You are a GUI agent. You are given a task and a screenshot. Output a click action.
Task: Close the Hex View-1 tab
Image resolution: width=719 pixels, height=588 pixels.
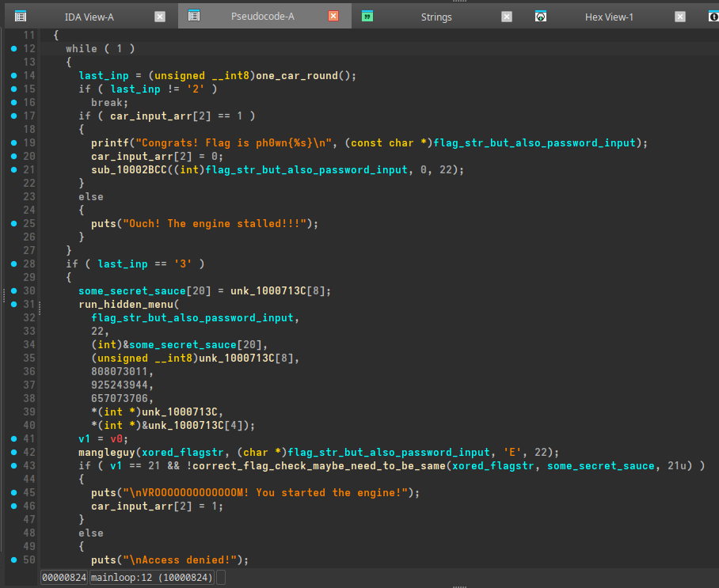[x=680, y=17]
